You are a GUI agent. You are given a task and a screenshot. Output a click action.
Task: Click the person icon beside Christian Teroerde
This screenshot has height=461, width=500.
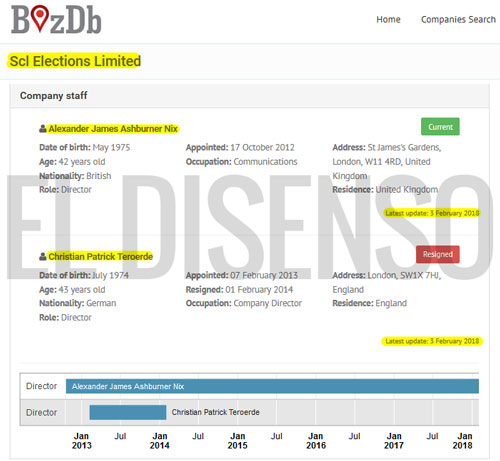coord(43,256)
